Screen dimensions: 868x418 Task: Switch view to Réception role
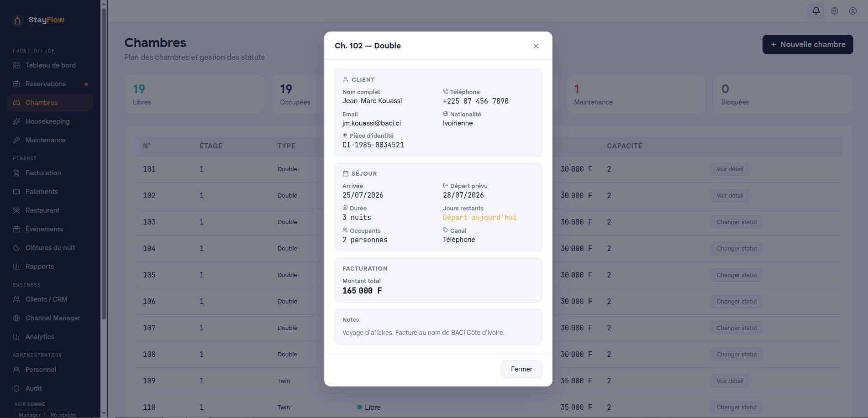(x=63, y=414)
